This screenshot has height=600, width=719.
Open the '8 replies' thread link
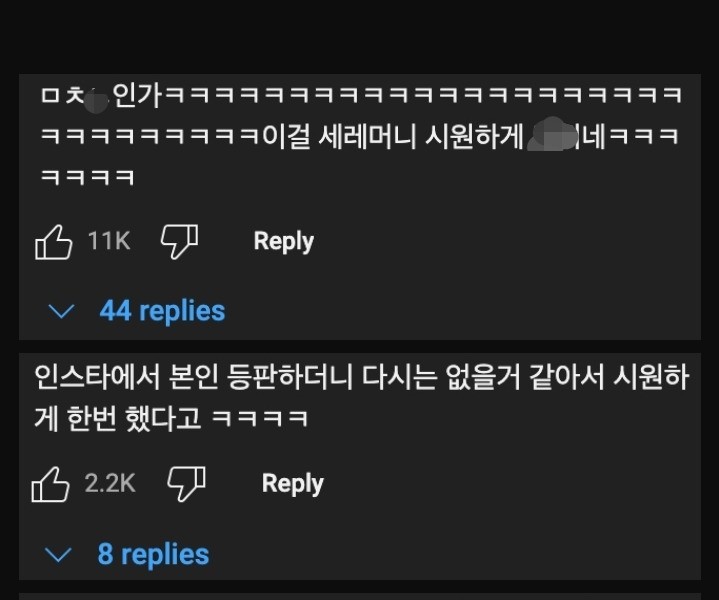(x=153, y=554)
